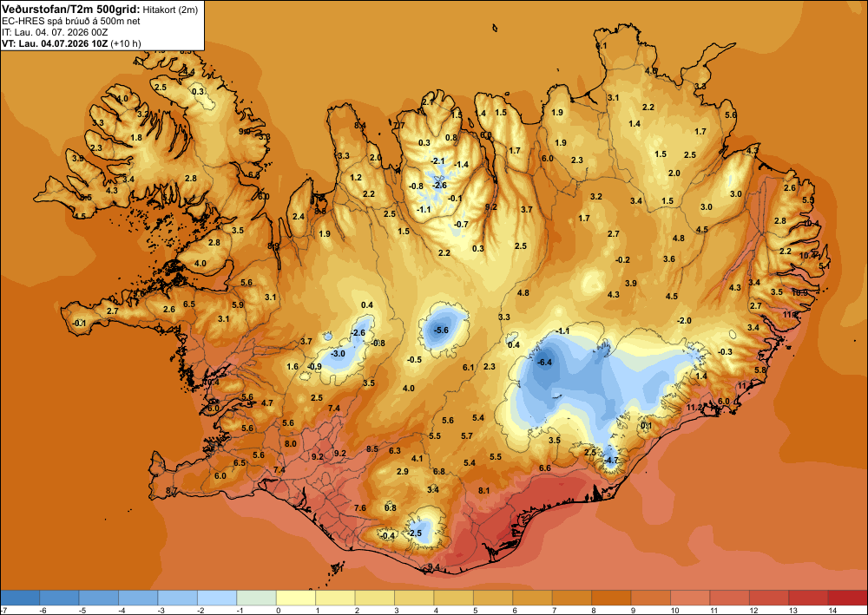Click the 5.6 label on northeast coast
The width and height of the screenshot is (868, 615).
tap(731, 115)
